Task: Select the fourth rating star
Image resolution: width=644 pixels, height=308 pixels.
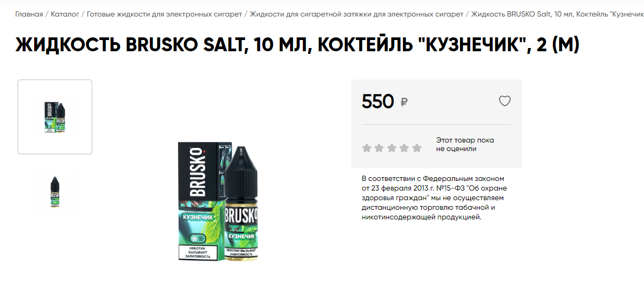Action: (404, 148)
